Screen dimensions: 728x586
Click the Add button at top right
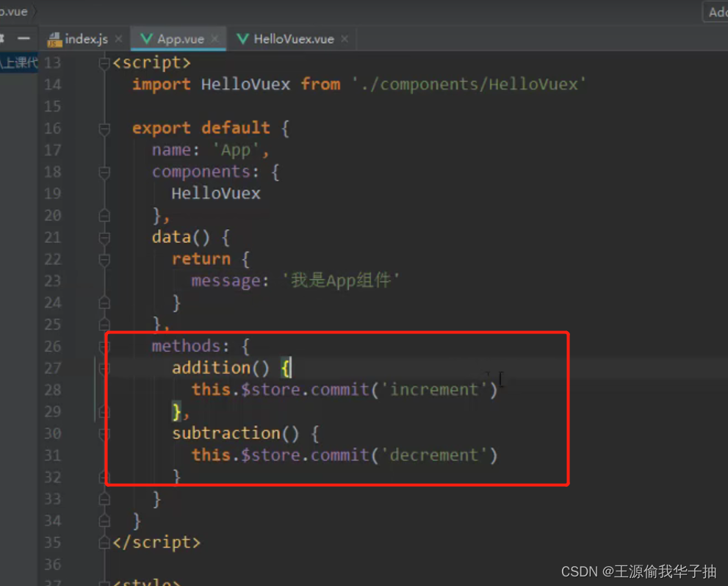(716, 12)
